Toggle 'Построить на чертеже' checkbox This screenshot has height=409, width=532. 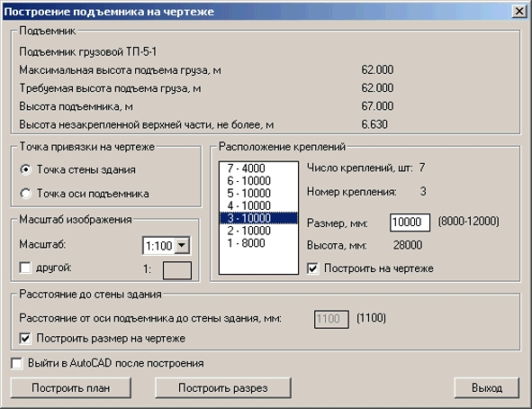(313, 268)
